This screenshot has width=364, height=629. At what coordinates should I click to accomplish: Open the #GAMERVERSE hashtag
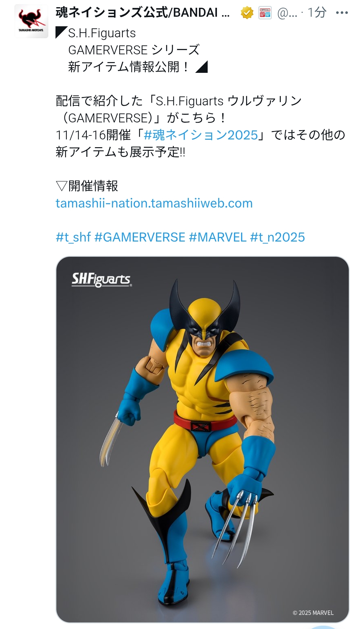pos(140,238)
